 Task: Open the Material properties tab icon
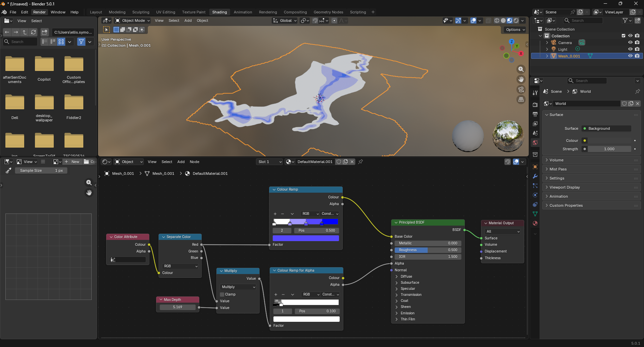coord(535,223)
